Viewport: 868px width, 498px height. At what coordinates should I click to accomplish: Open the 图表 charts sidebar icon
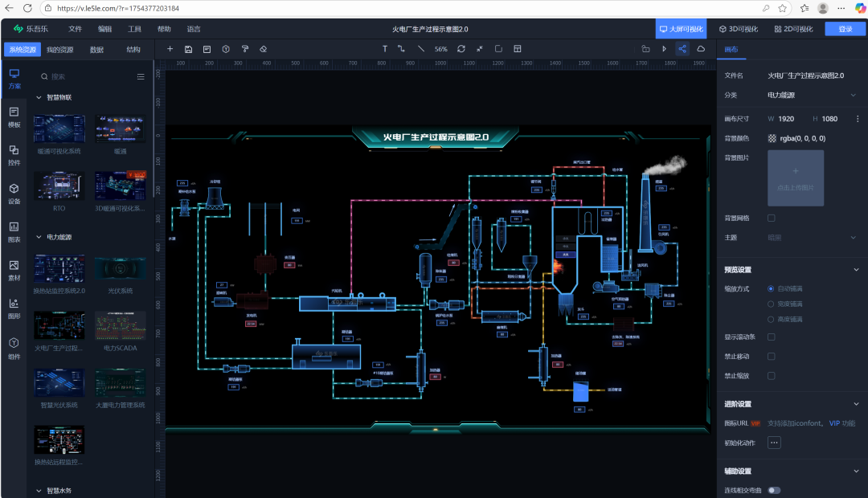click(14, 232)
